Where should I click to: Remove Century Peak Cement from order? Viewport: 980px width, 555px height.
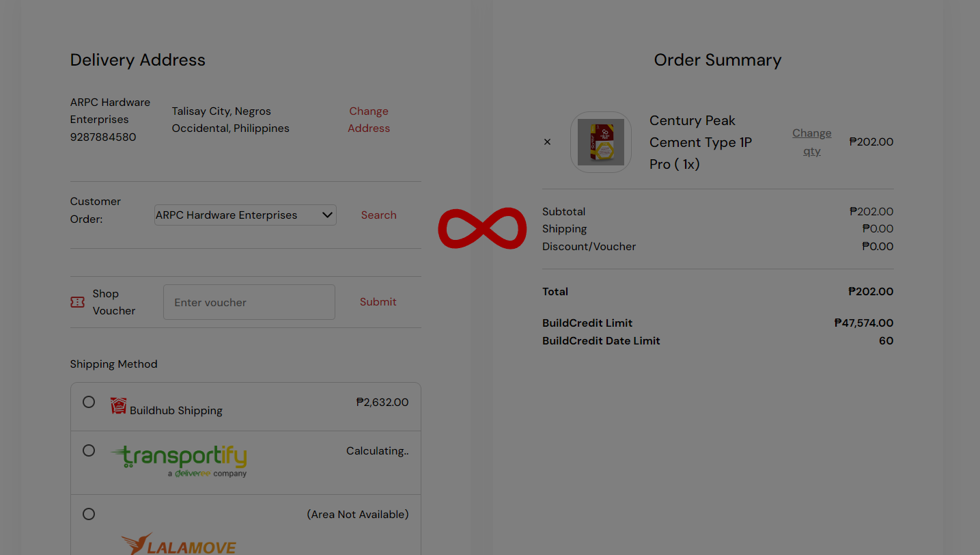(547, 142)
